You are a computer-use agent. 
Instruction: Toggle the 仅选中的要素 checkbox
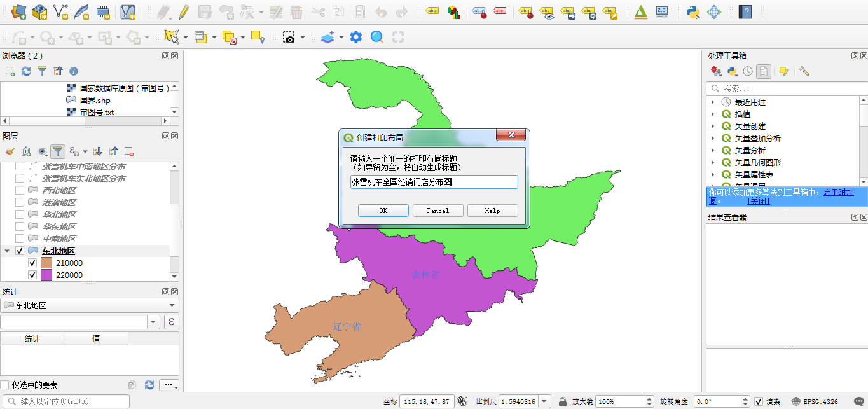(5, 385)
